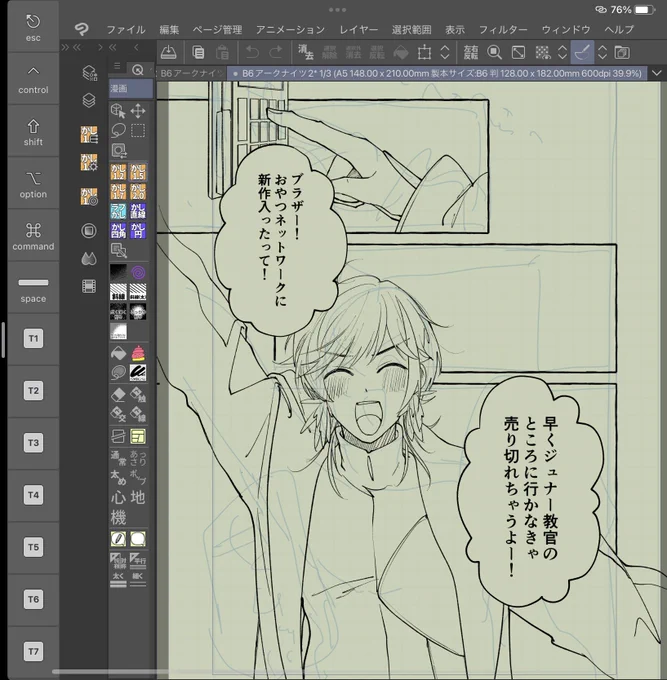The width and height of the screenshot is (667, 680).
Task: Select the Object operation cube tool
Action: [118, 111]
